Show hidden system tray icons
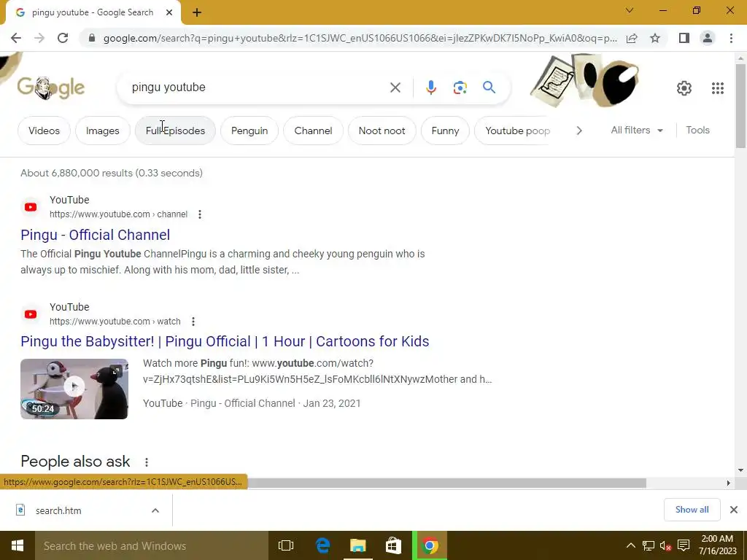This screenshot has width=747, height=560. pyautogui.click(x=630, y=545)
